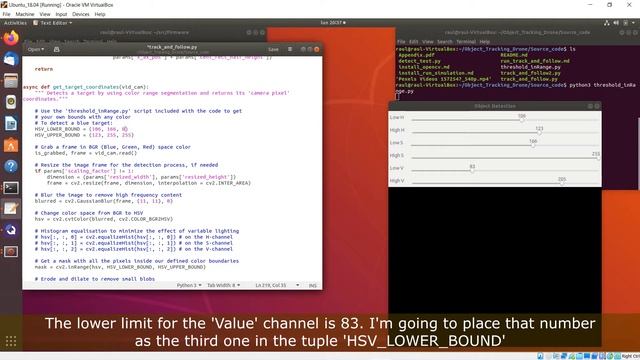640x360 pixels.
Task: Open VirtualBox File menu
Action: click(x=6, y=14)
